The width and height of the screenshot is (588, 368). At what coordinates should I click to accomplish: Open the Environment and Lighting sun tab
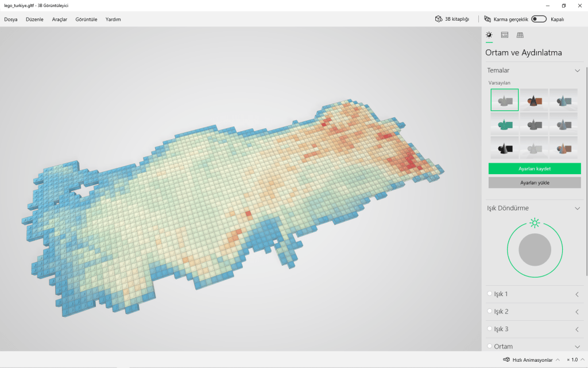click(489, 35)
